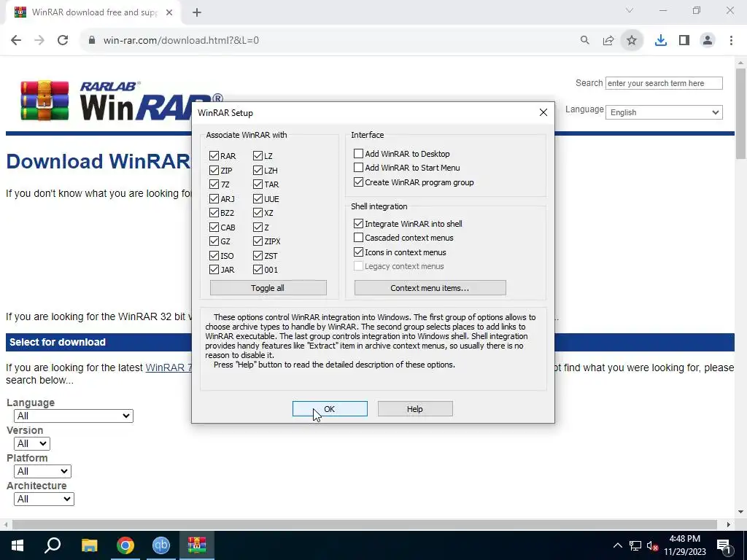747x560 pixels.
Task: Open Context menu items button
Action: click(x=430, y=287)
